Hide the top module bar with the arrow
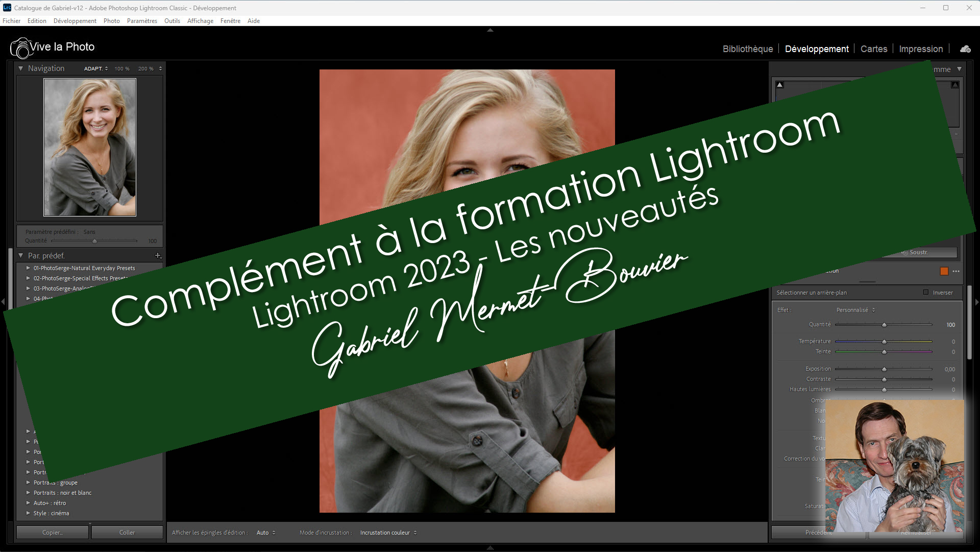The height and width of the screenshot is (552, 980). click(x=490, y=30)
